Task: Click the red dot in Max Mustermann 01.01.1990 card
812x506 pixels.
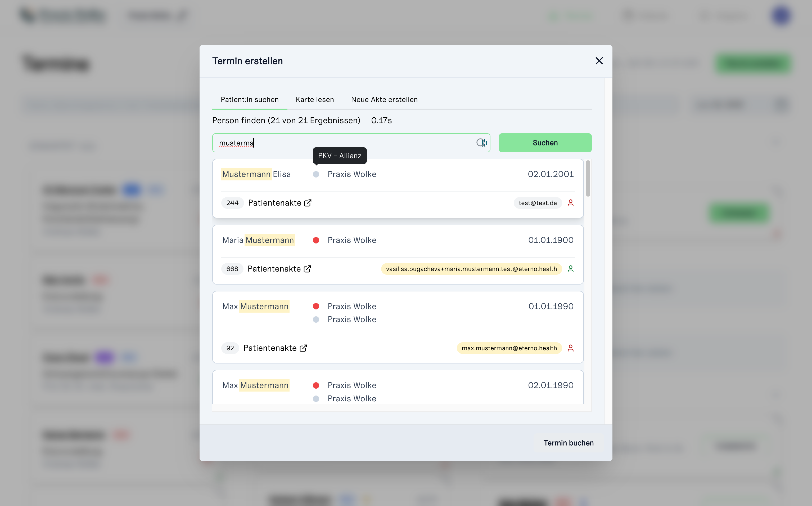Action: click(315, 307)
